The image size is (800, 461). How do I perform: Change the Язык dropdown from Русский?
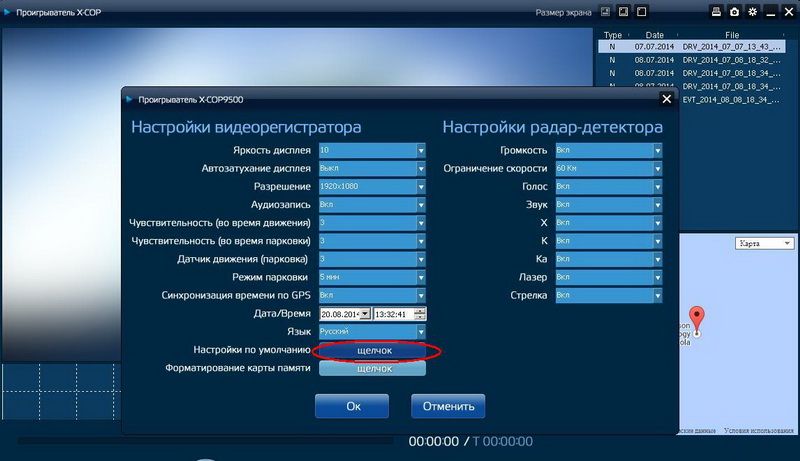point(421,331)
